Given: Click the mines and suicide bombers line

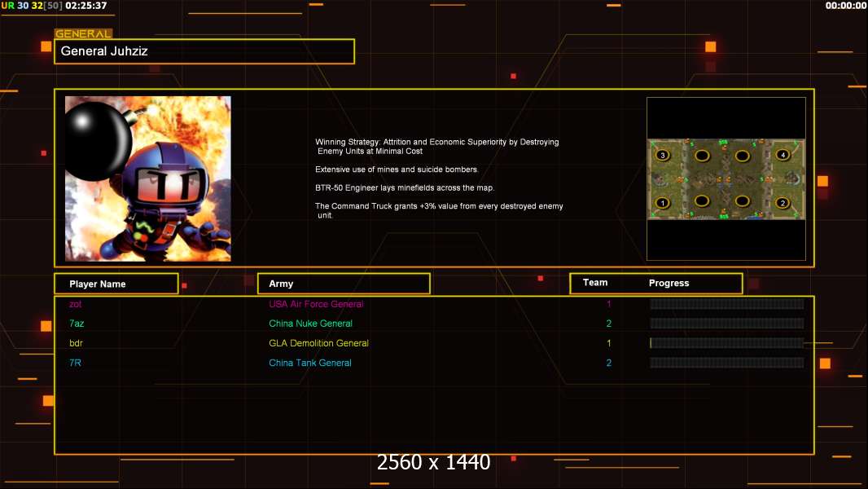Looking at the screenshot, I should (x=397, y=170).
